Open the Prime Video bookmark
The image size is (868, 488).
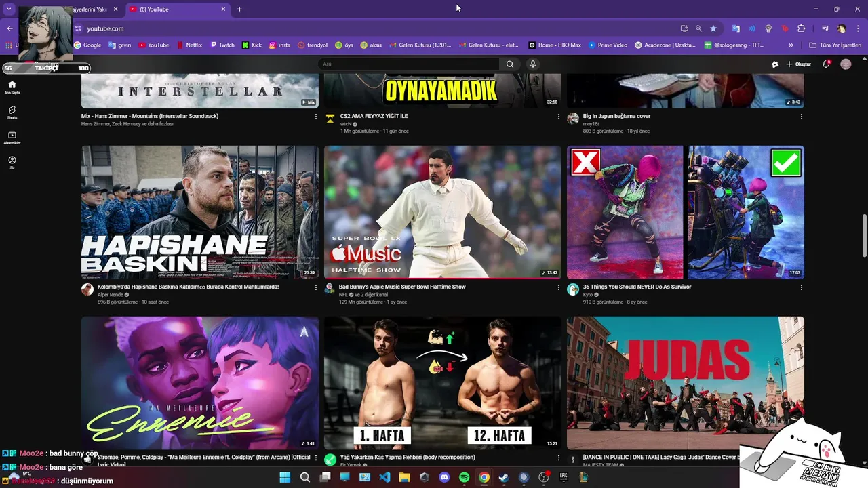(608, 45)
